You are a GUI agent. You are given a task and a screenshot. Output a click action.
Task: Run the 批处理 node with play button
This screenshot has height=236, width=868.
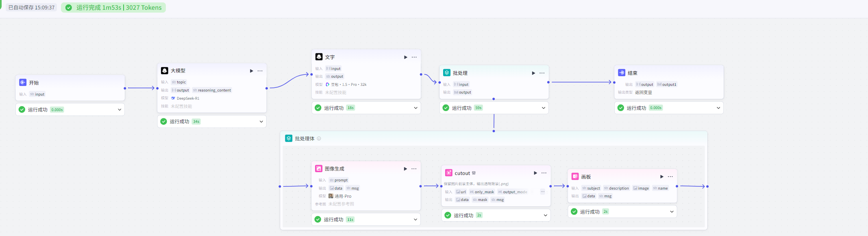[533, 73]
